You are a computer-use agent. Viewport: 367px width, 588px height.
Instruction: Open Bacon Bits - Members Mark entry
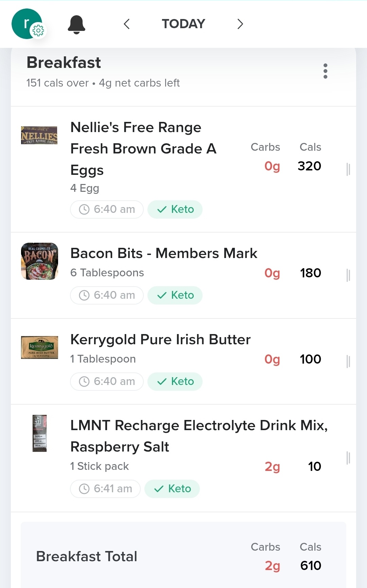[164, 254]
